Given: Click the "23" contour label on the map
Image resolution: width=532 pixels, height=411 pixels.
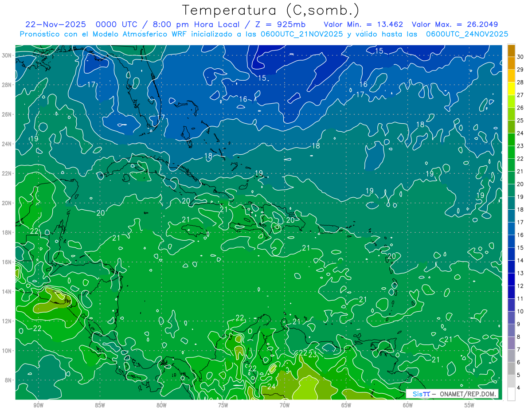Looking at the screenshot, I should 313,355.
